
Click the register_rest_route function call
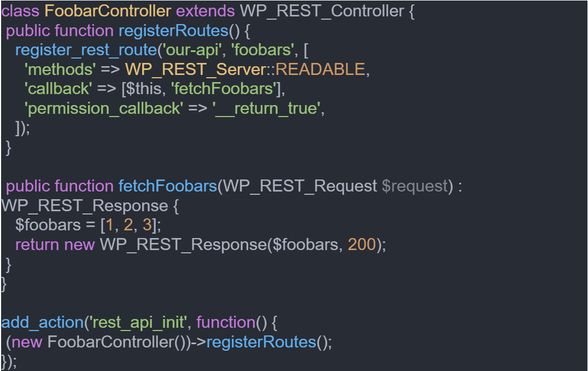[x=86, y=50]
